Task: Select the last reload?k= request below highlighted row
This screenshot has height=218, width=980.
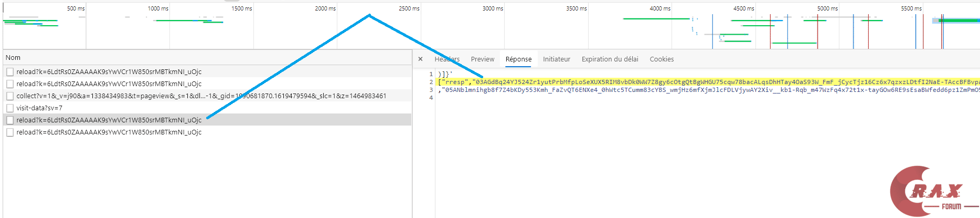Action: [x=207, y=132]
